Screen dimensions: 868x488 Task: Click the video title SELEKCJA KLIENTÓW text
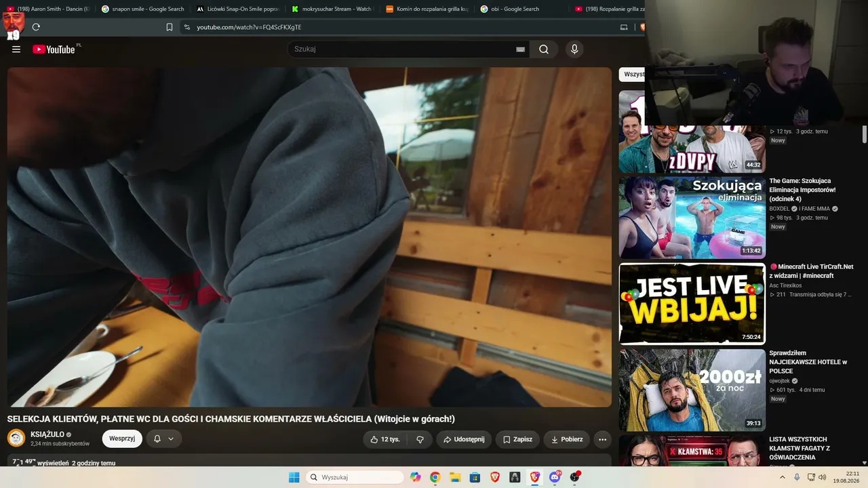(231, 419)
